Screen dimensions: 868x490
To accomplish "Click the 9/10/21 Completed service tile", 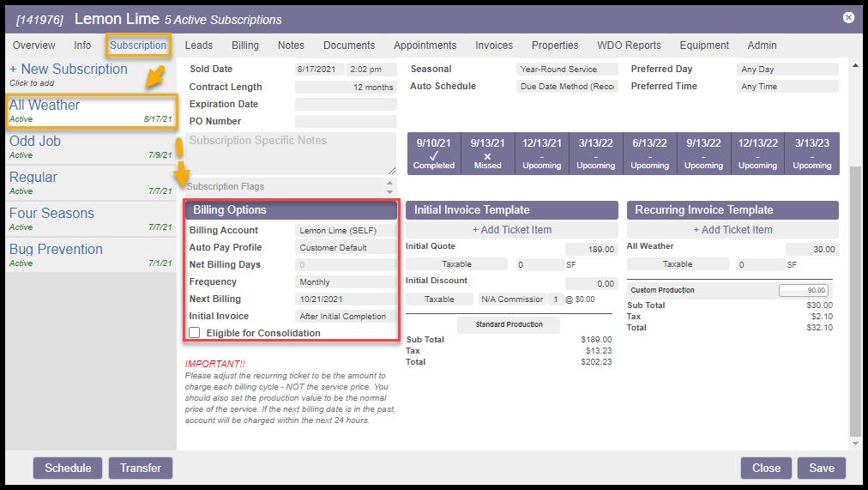I will tap(434, 154).
